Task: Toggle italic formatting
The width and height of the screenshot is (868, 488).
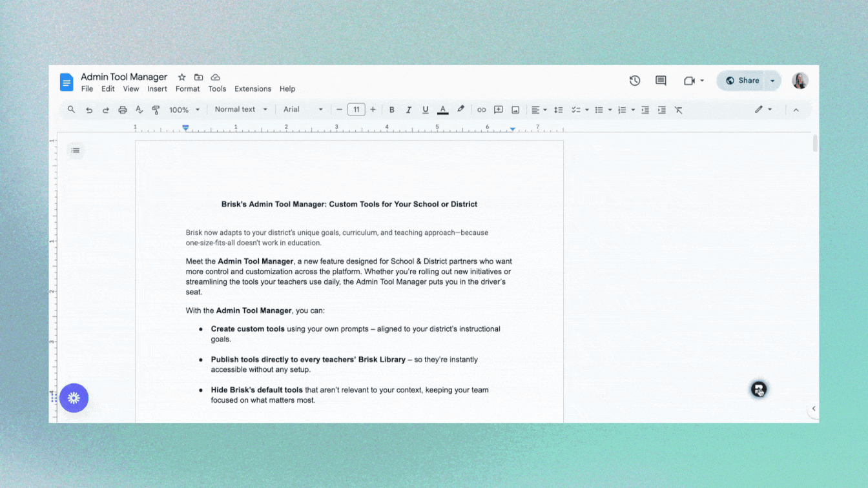Action: [x=408, y=110]
